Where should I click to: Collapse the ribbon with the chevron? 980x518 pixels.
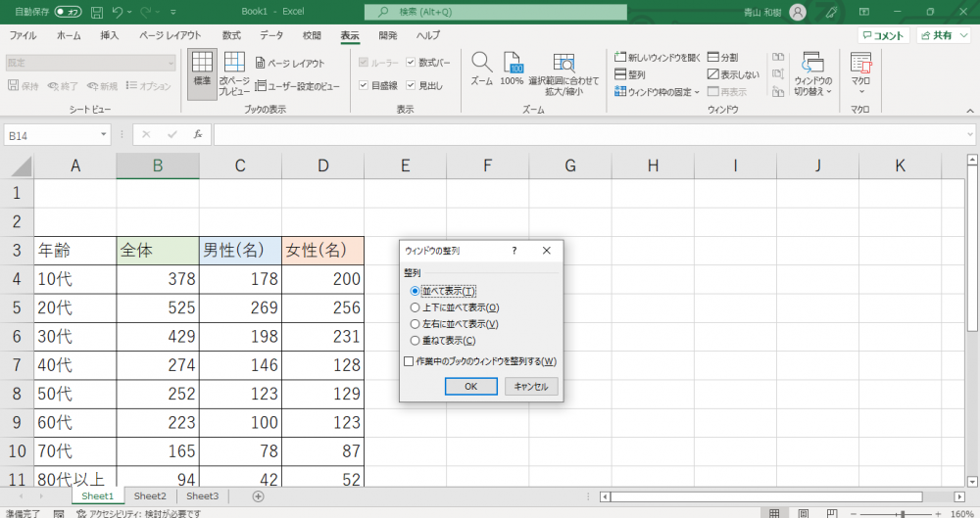pos(970,111)
